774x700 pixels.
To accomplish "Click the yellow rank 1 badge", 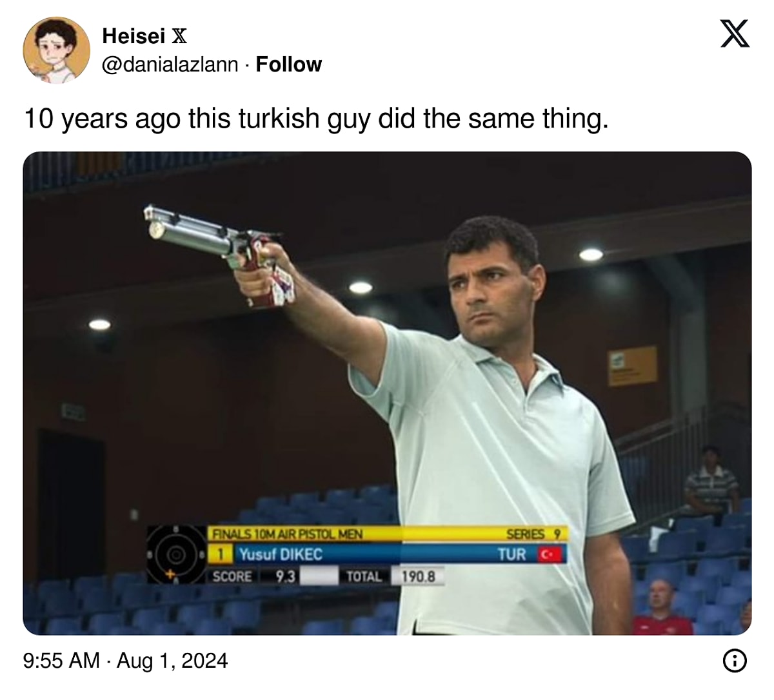I will (x=221, y=554).
